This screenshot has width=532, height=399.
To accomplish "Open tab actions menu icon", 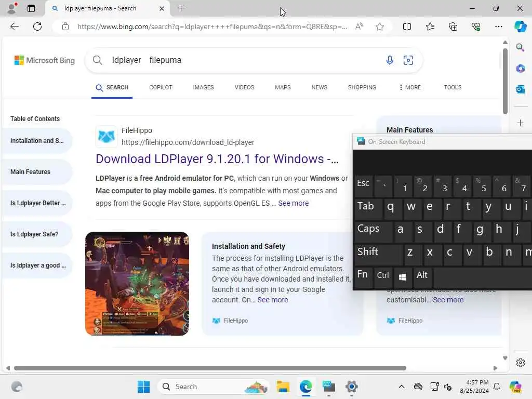I will (31, 8).
